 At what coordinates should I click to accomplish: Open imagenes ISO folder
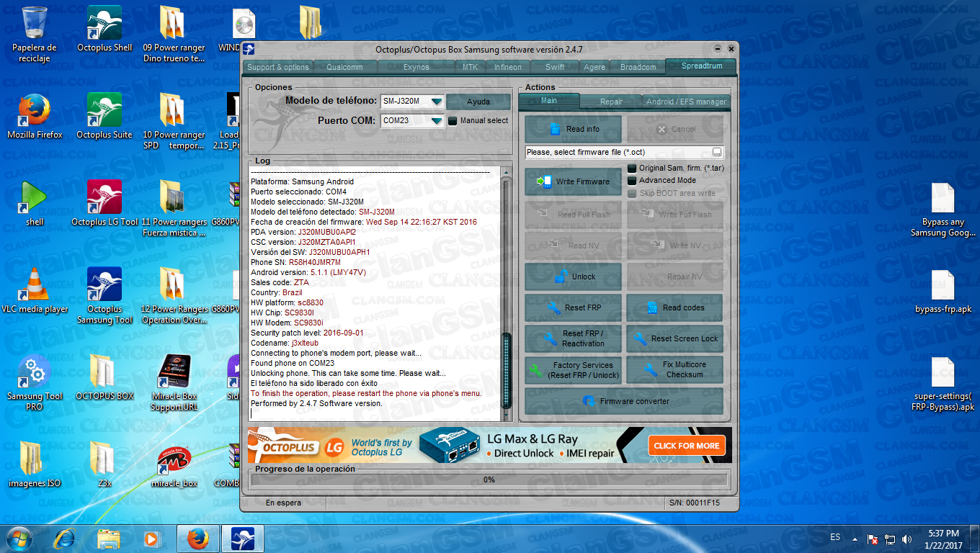[34, 464]
